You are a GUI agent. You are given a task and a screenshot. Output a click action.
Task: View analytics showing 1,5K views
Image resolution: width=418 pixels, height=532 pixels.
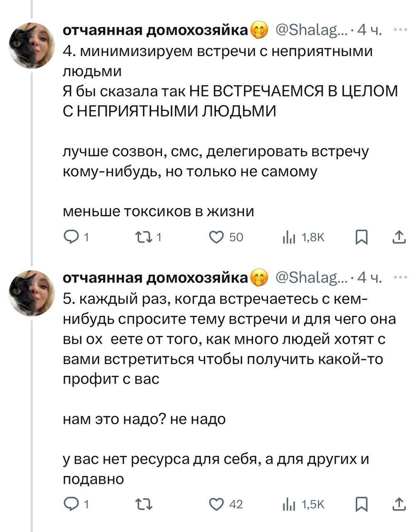point(287,504)
